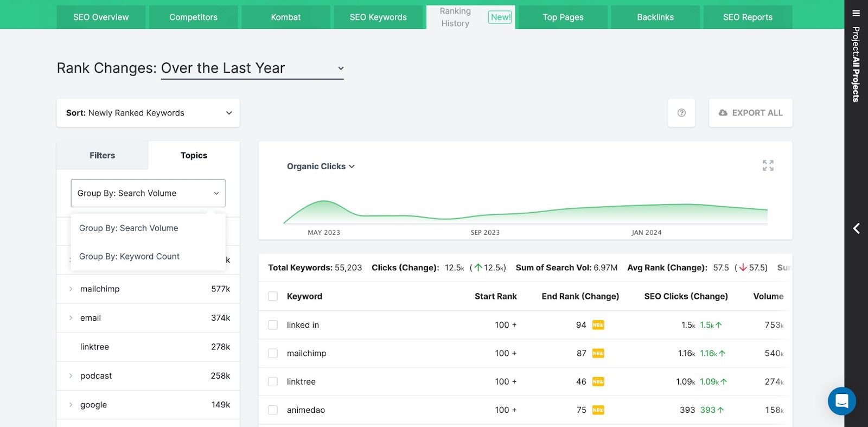Click the EXPORT ALL button

coord(751,113)
